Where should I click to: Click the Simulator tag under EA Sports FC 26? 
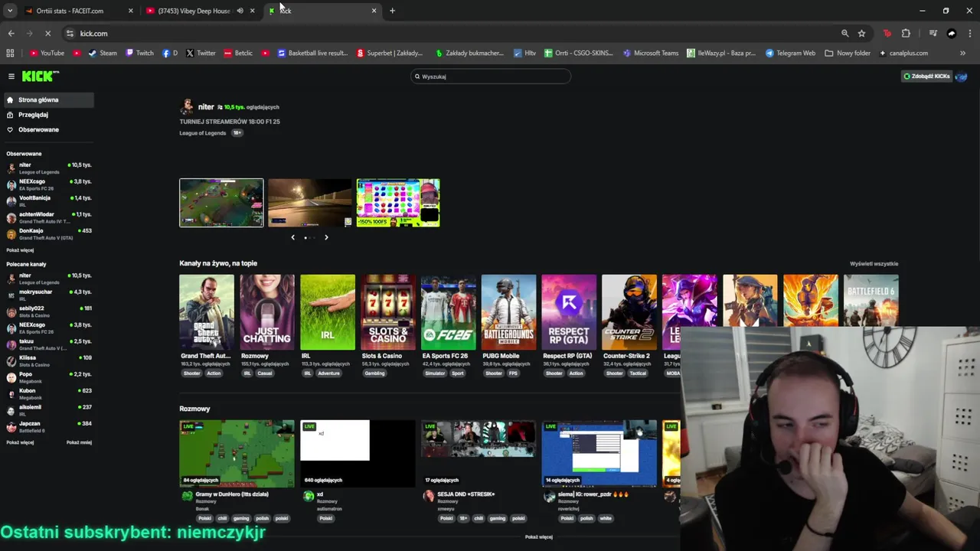click(x=434, y=373)
